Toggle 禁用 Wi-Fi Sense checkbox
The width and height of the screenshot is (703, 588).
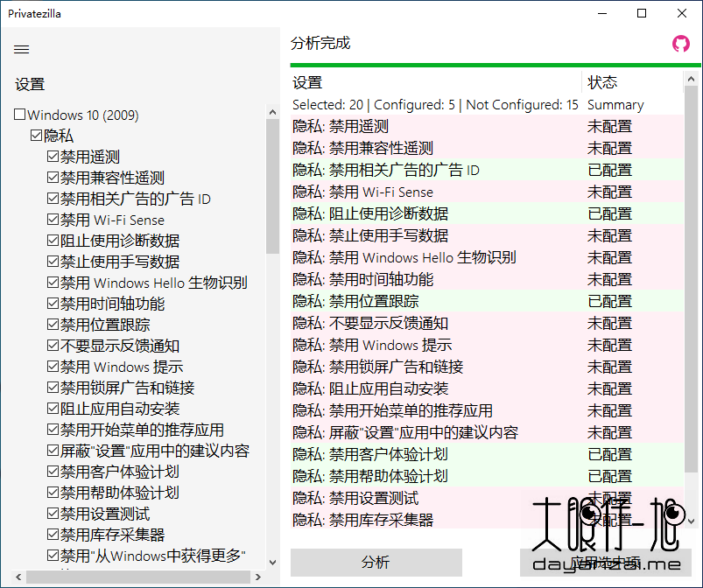click(x=53, y=219)
